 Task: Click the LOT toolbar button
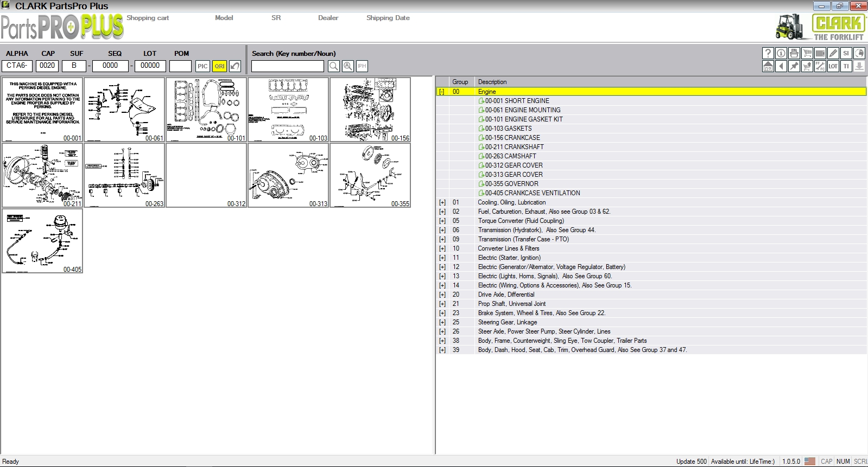click(833, 66)
